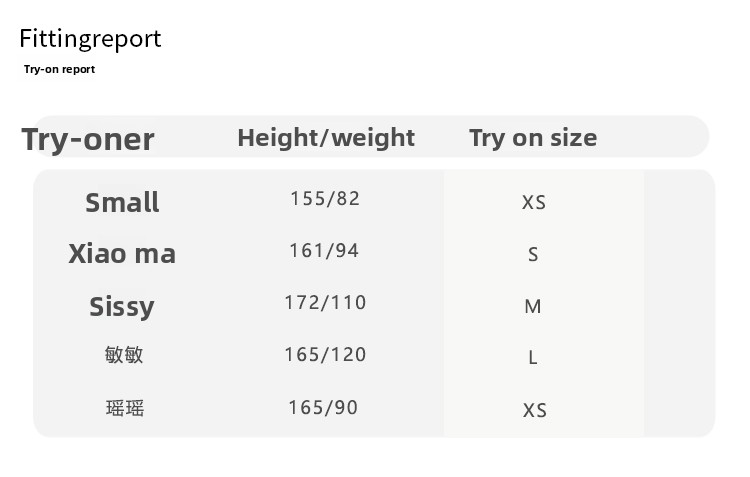Click the XS size in Small's row

pyautogui.click(x=534, y=202)
